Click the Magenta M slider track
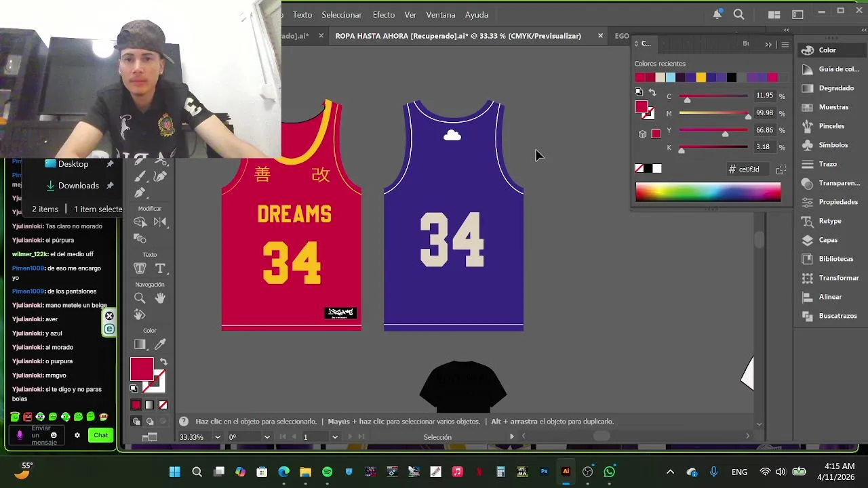The image size is (868, 488). point(713,113)
